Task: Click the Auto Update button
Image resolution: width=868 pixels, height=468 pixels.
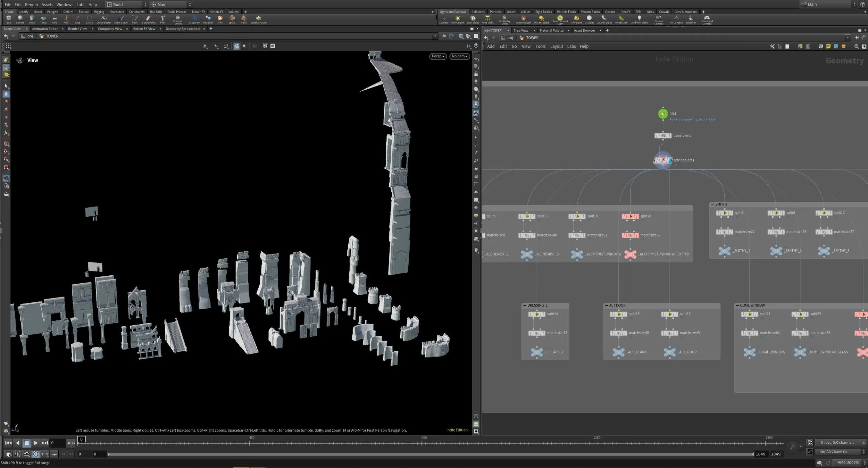Action: coord(848,462)
